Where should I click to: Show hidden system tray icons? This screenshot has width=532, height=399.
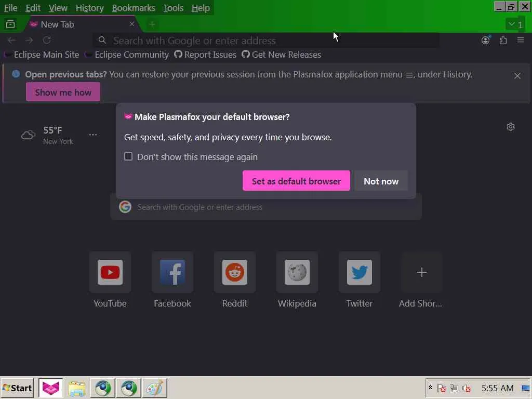(x=430, y=388)
